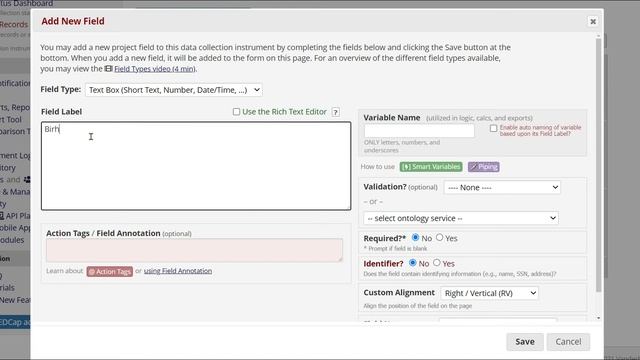Open the Piping help button
Screen dimensions: 640x360
484,167
